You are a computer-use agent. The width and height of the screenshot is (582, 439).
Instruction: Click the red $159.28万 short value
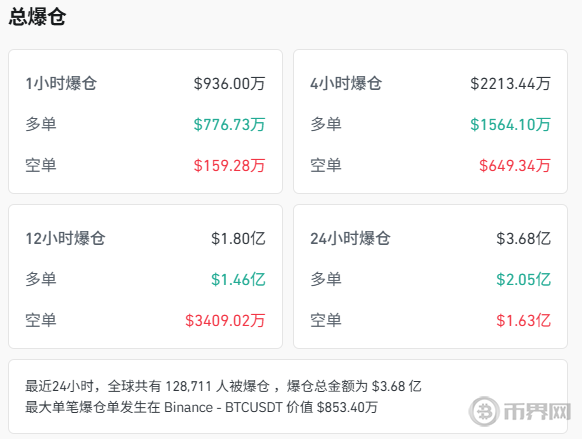[x=229, y=166]
